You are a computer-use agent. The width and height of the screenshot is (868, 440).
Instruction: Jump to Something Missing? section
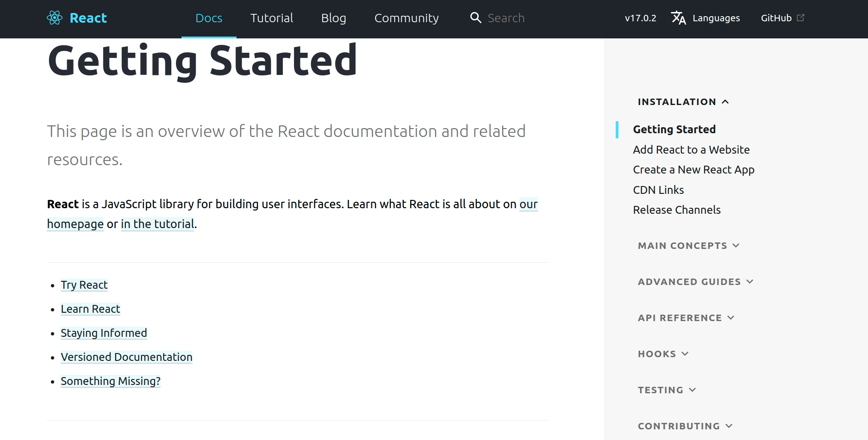(111, 381)
